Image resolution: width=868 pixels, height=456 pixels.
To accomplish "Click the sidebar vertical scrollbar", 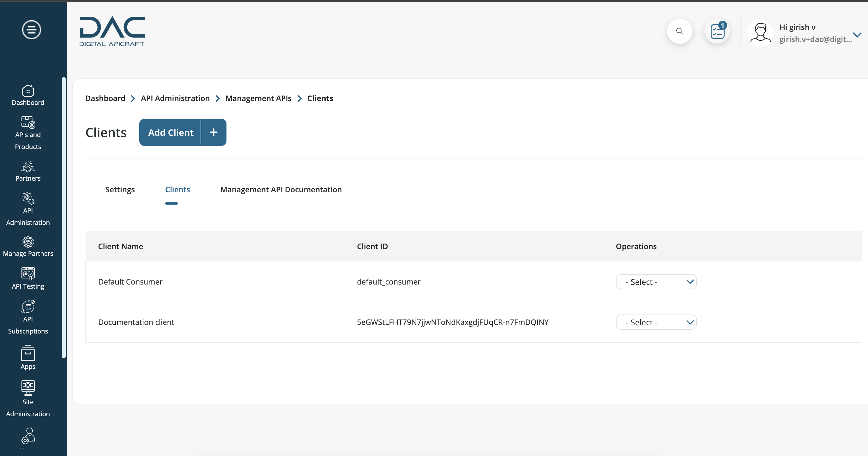I will [64, 218].
